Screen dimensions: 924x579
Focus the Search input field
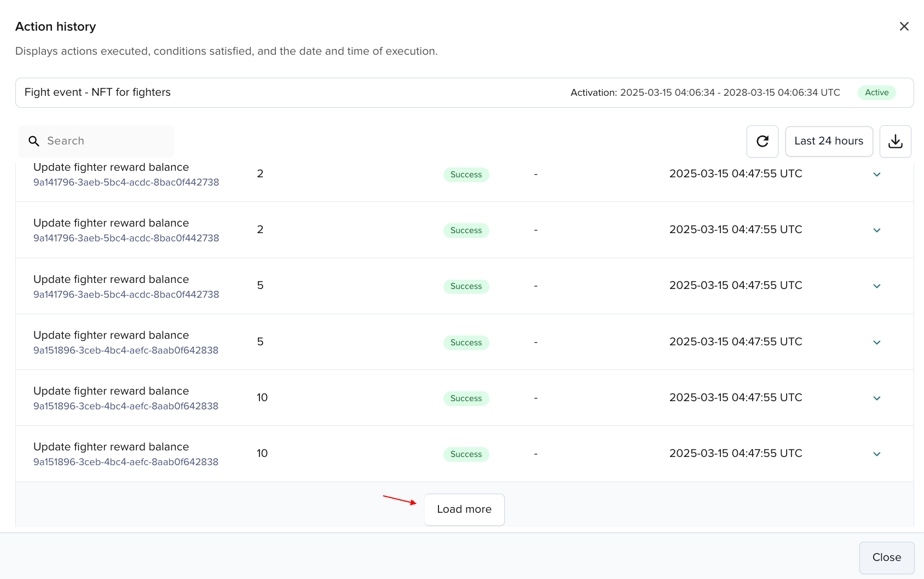(107, 141)
